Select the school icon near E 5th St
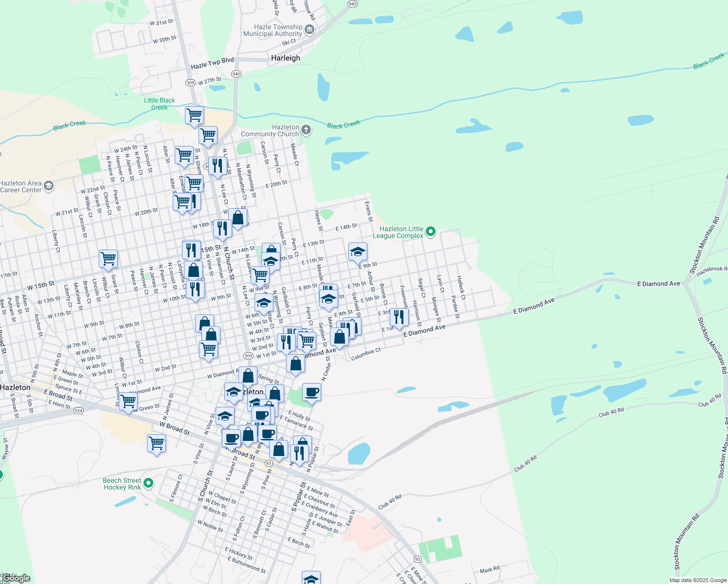This screenshot has width=728, height=584. (328, 297)
